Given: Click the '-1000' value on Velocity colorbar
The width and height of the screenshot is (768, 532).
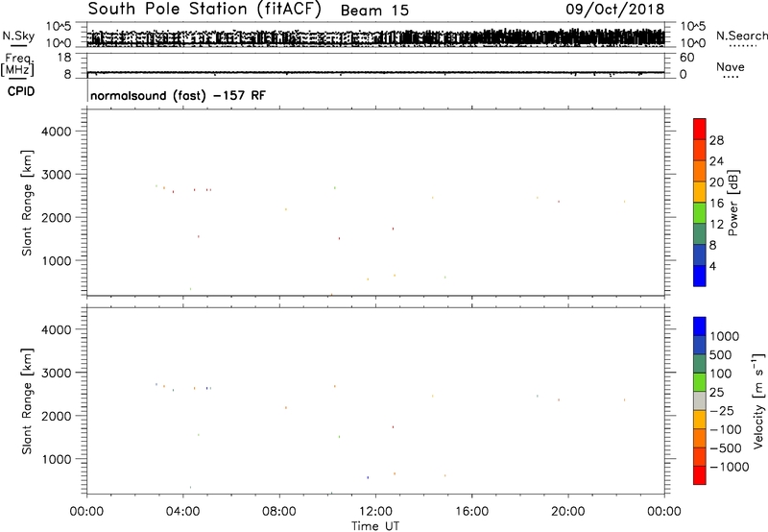Looking at the screenshot, I should pyautogui.click(x=730, y=467).
